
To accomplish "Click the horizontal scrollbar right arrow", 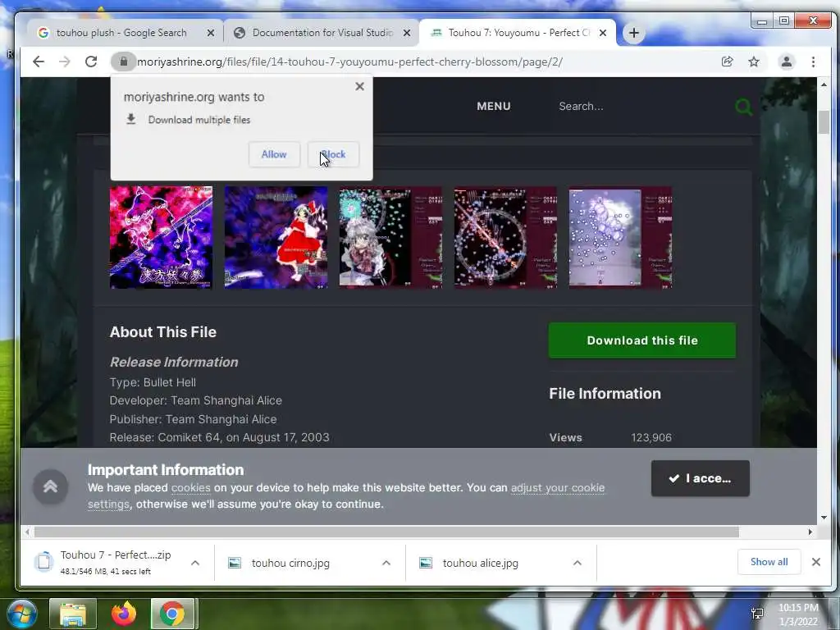I will point(810,532).
